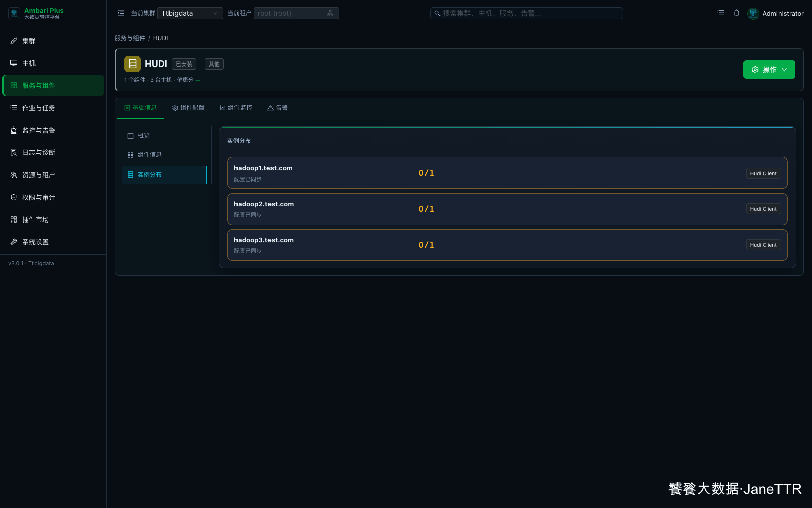Click the 系统设置 wrench icon in the sidebar
812x508 pixels.
point(14,242)
